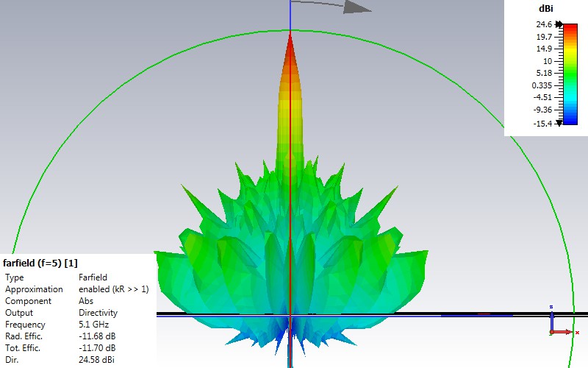Click the '19.7' legend scale value

pos(544,37)
